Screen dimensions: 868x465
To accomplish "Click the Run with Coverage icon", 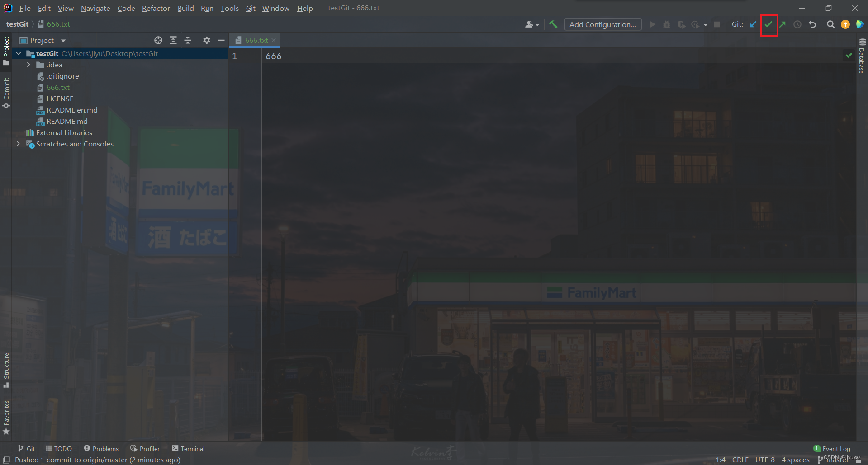I will tap(681, 24).
